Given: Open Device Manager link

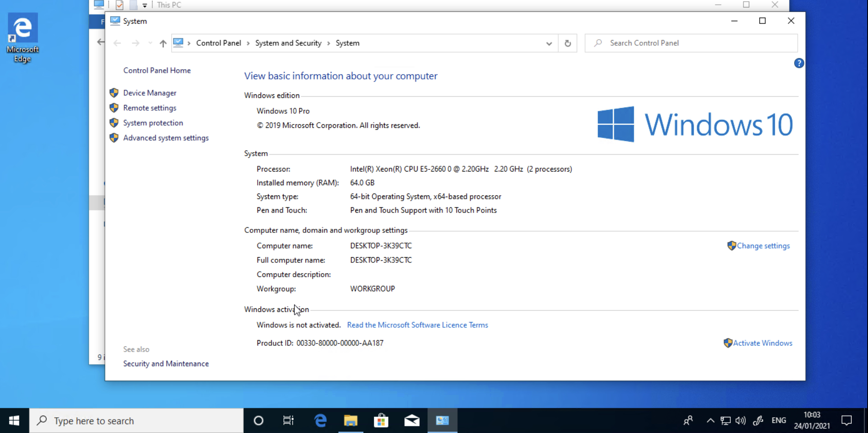Looking at the screenshot, I should tap(149, 93).
